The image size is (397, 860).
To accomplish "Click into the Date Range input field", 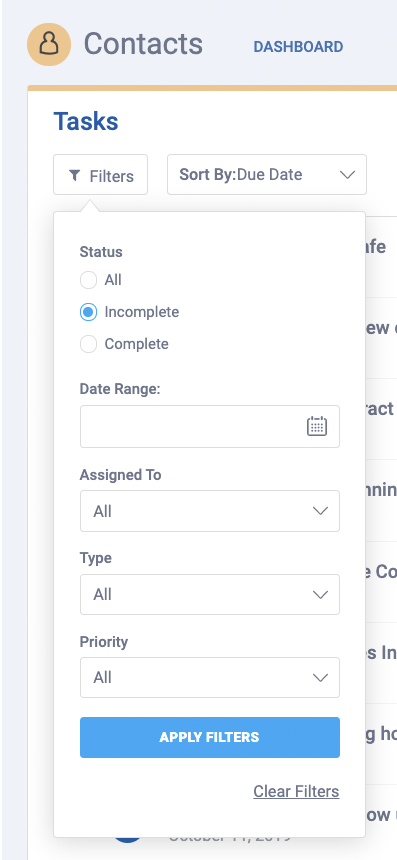I will [x=210, y=426].
